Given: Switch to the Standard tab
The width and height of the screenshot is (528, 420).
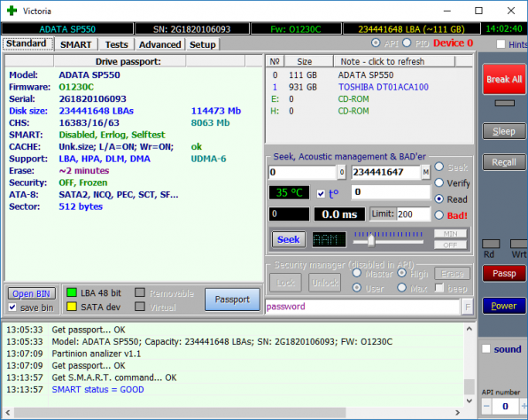Looking at the screenshot, I should (x=27, y=43).
